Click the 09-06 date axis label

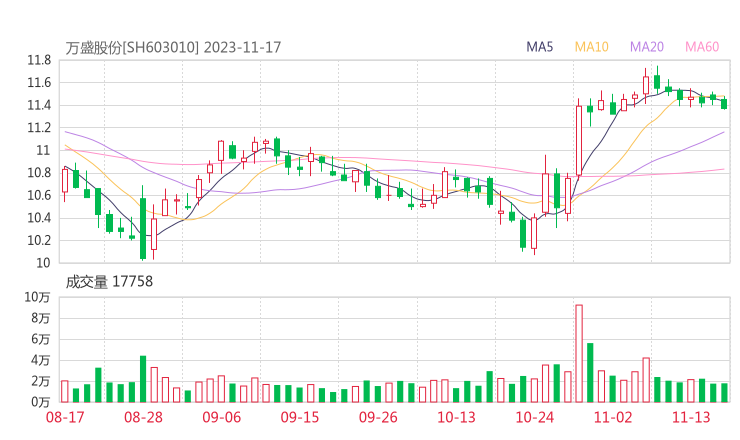click(x=222, y=417)
